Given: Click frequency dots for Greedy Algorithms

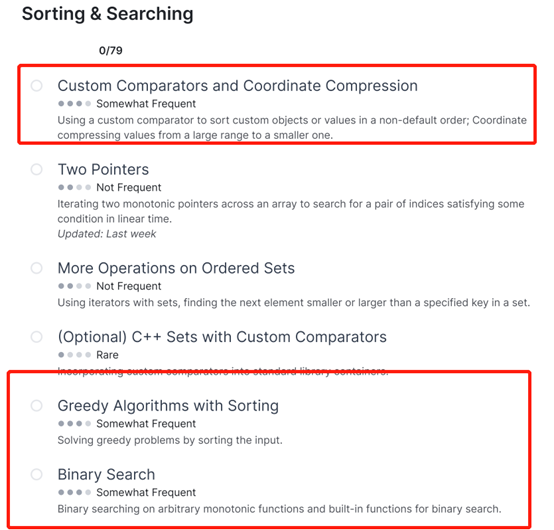Looking at the screenshot, I should point(75,423).
